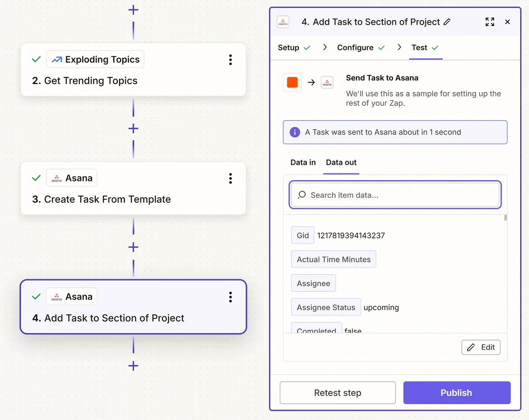Rename the step with the pencil icon

click(x=447, y=22)
